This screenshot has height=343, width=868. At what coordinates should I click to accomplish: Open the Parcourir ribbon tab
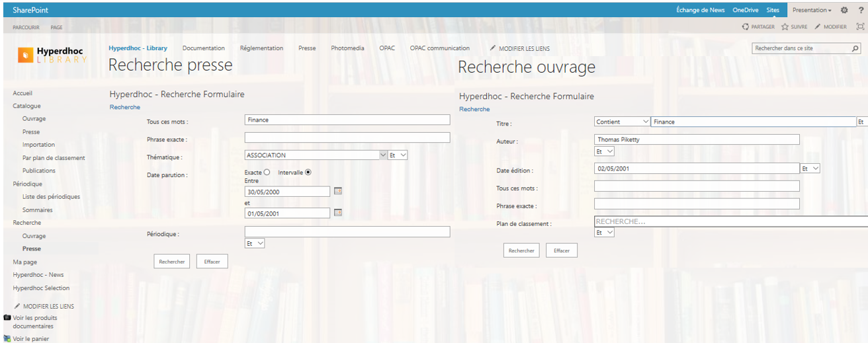[26, 27]
